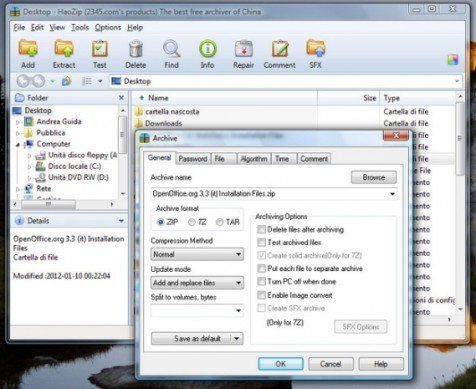
Task: Select the TAR archive format
Action: (x=219, y=222)
